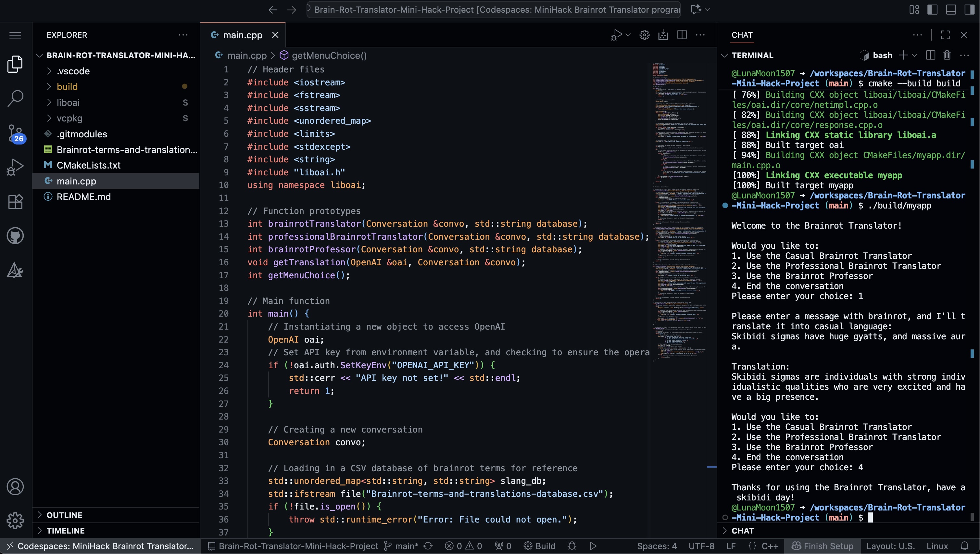
Task: Open the new terminal launch profile dropdown
Action: click(x=914, y=56)
